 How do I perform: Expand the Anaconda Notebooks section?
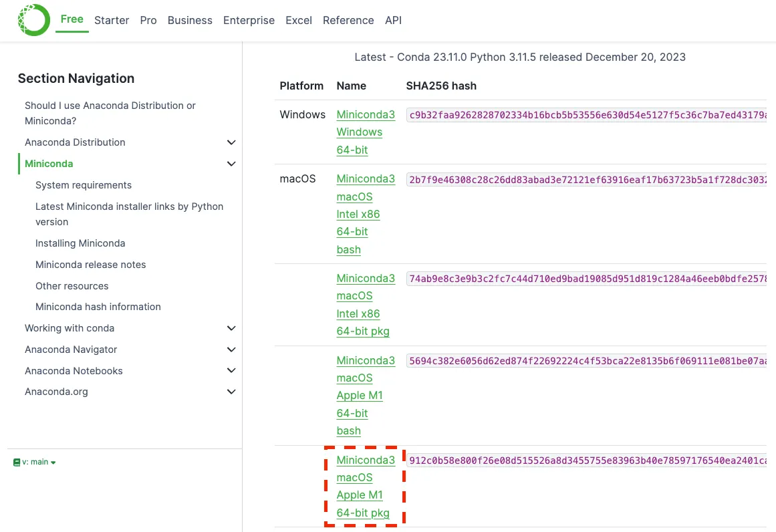[x=231, y=371]
